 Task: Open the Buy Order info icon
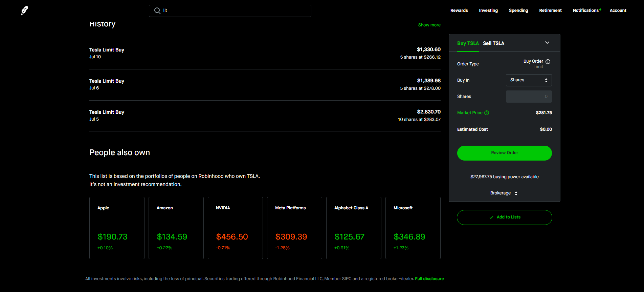click(x=548, y=62)
